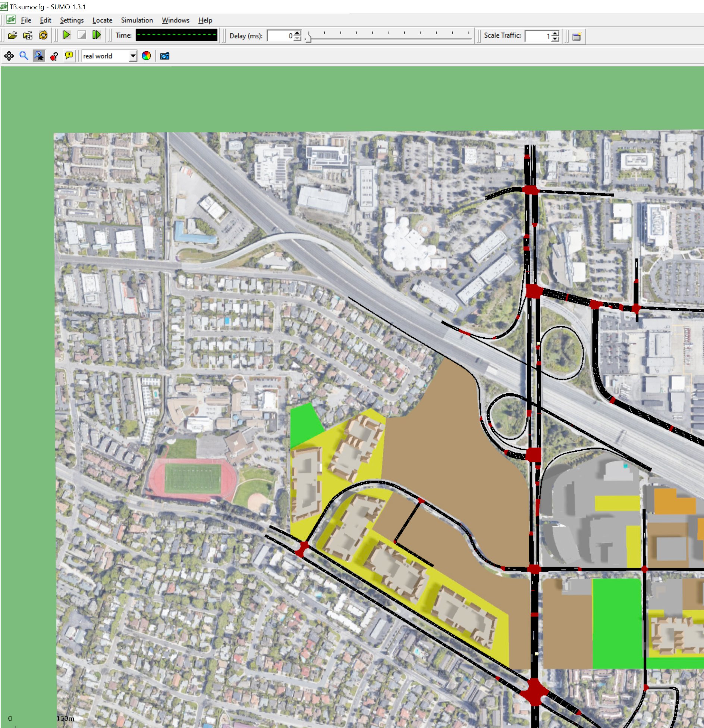Image resolution: width=704 pixels, height=728 pixels.
Task: Open the Simulation menu
Action: [136, 20]
